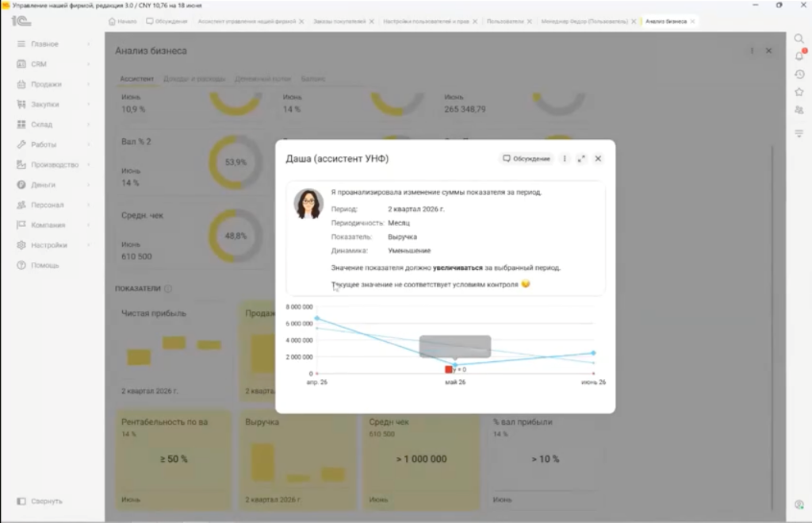This screenshot has width=812, height=523.
Task: Open the history clock icon
Action: pos(799,74)
